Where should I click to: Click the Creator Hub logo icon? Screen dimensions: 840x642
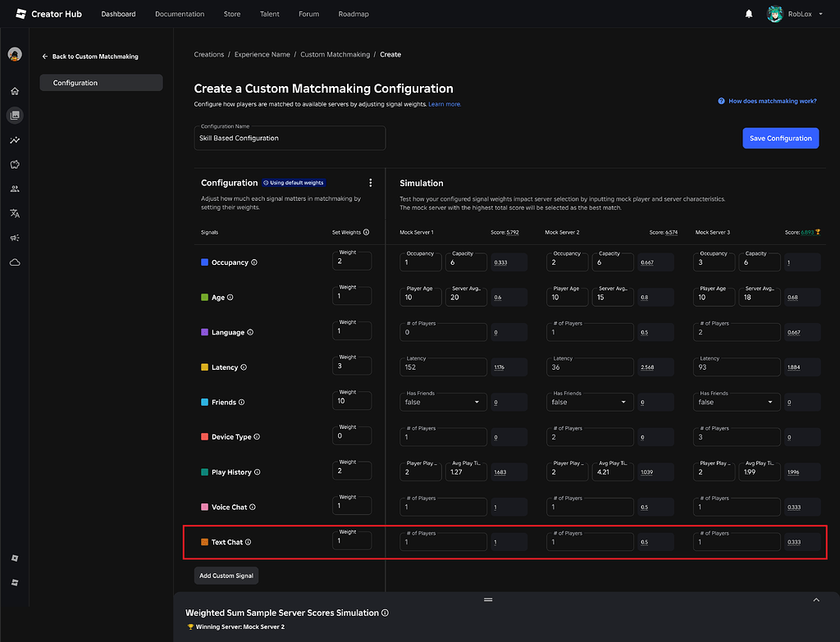tap(20, 13)
